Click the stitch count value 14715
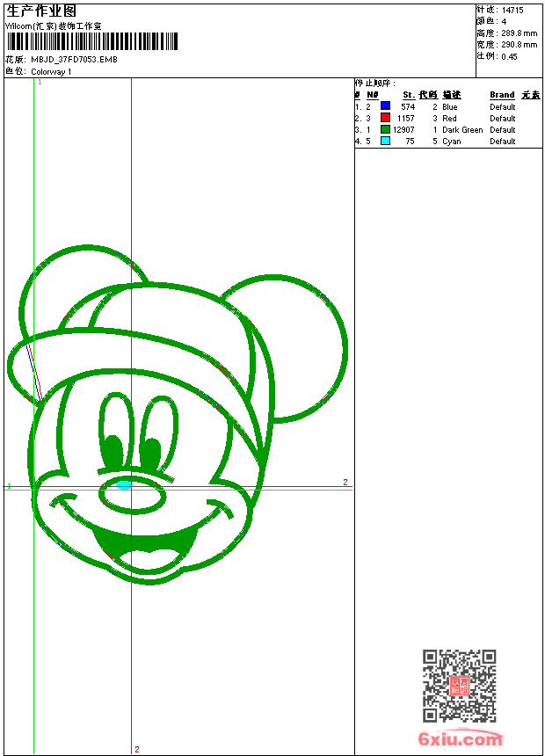The height and width of the screenshot is (756, 545). pos(512,11)
